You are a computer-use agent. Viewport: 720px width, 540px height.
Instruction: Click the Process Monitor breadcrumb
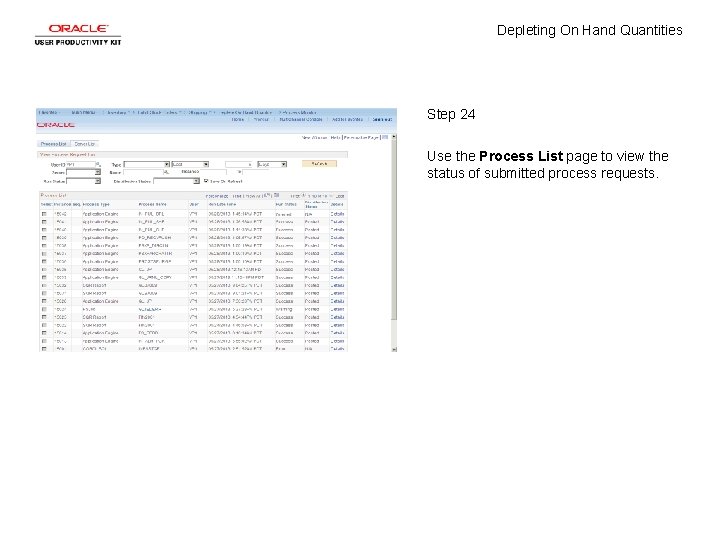click(298, 112)
